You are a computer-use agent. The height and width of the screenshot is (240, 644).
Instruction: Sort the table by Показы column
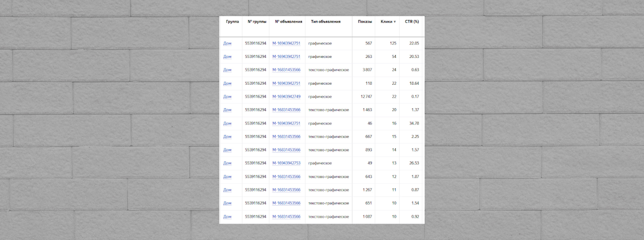tap(365, 22)
